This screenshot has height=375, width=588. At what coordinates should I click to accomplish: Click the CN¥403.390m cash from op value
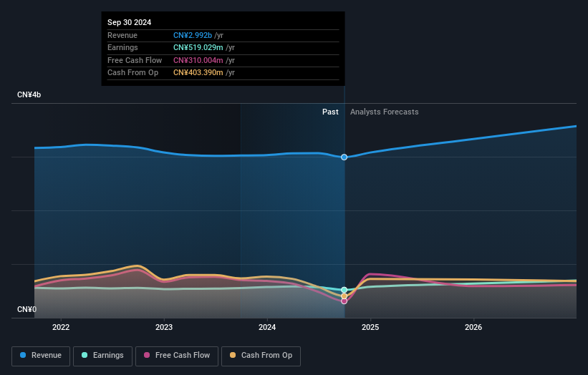pos(198,73)
